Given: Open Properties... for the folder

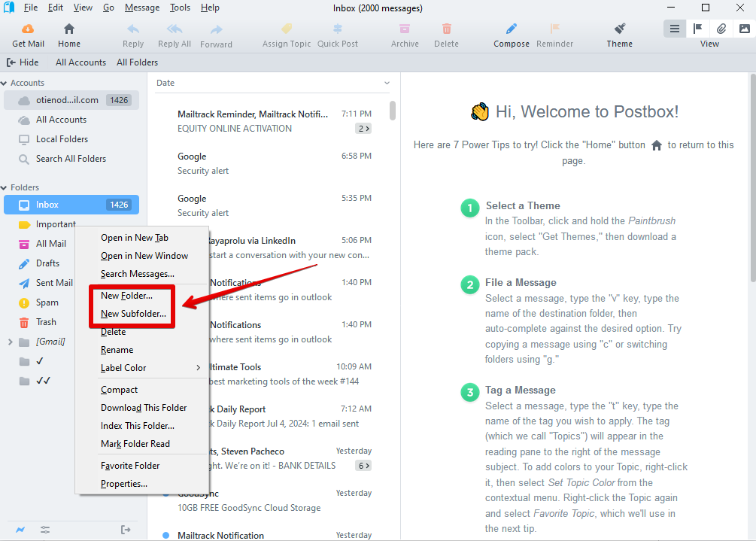Looking at the screenshot, I should pos(124,484).
